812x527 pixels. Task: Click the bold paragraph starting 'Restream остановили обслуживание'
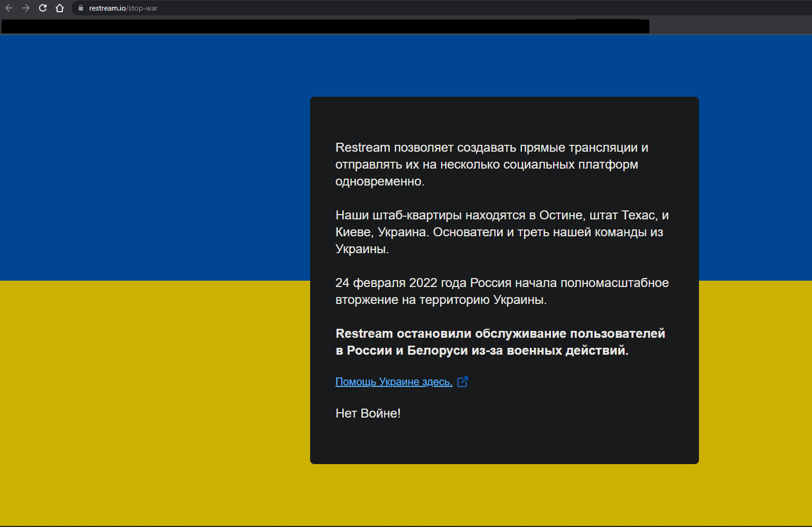[501, 342]
